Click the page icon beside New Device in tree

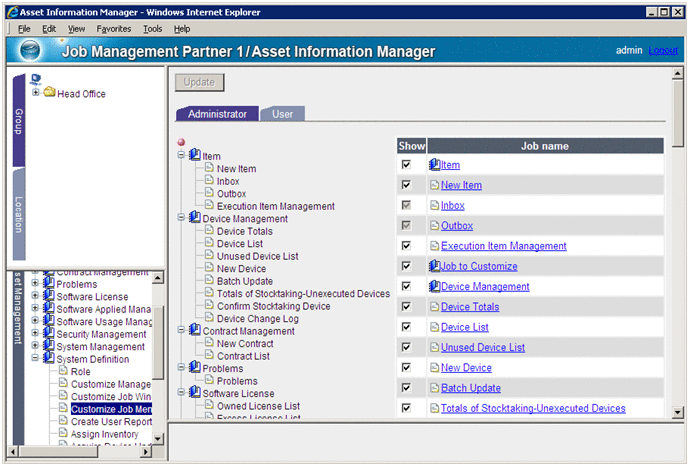209,269
